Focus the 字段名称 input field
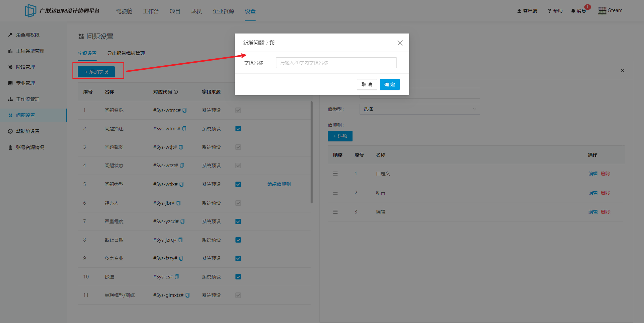The width and height of the screenshot is (644, 323). (336, 63)
